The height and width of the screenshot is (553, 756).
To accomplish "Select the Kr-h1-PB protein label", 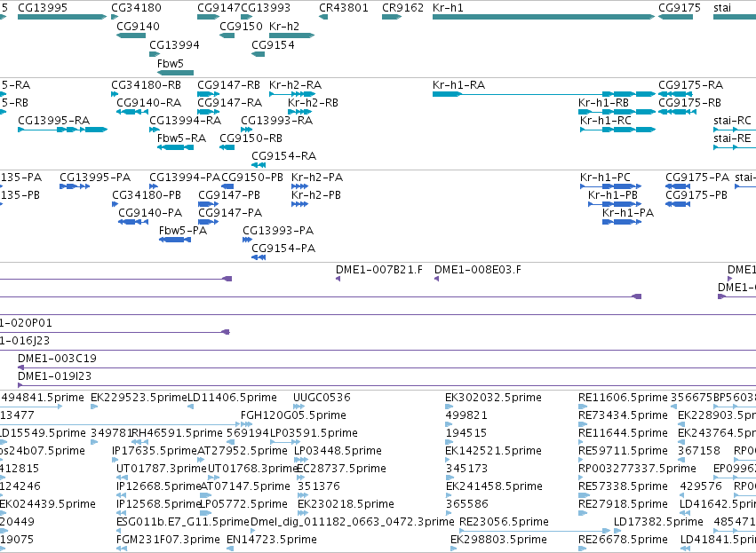I will (x=613, y=195).
